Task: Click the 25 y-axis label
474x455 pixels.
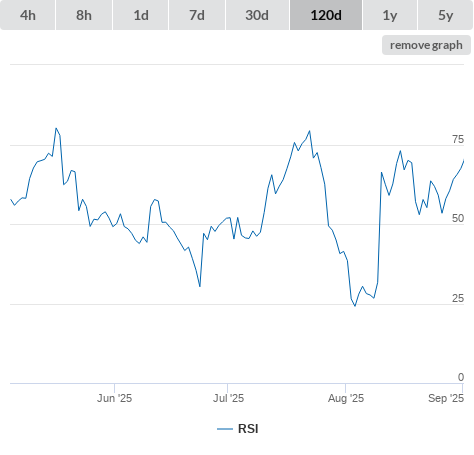Action: 458,298
